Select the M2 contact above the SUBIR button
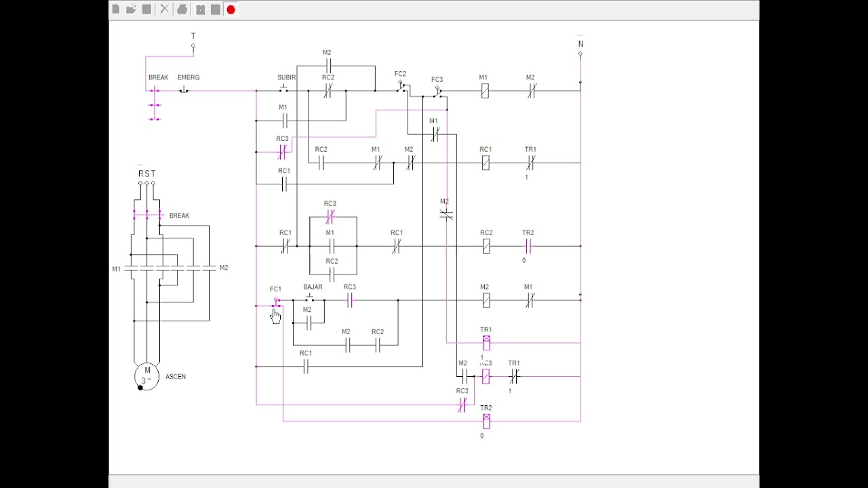 328,66
